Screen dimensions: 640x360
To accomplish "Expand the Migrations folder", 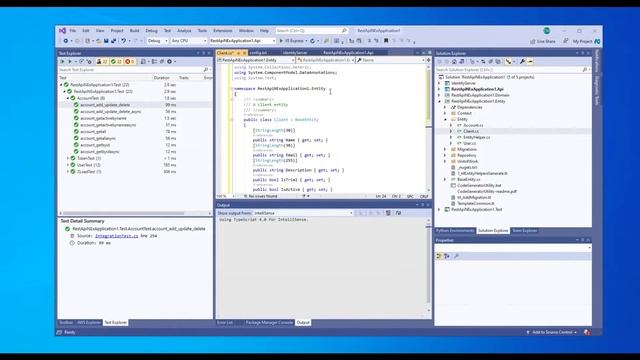I will click(x=445, y=149).
